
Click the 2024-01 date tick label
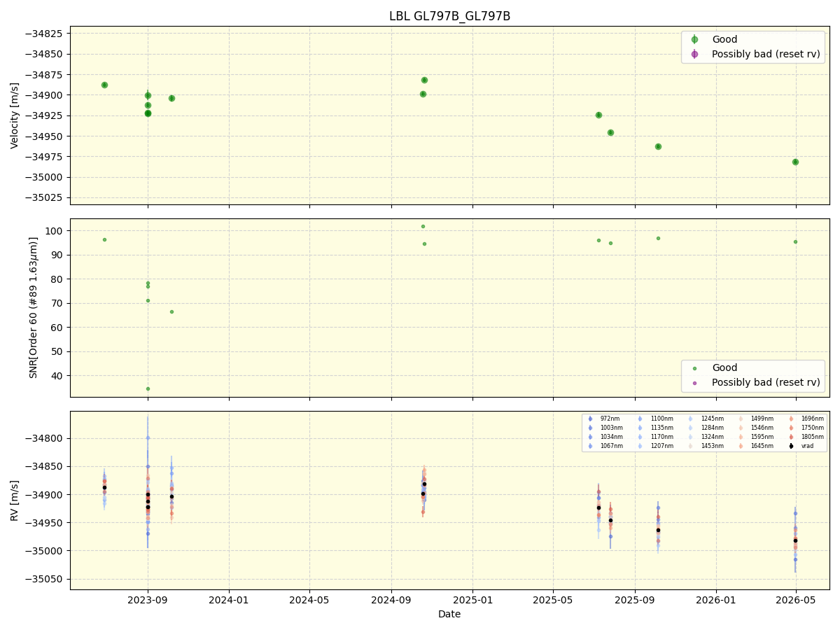click(229, 600)
